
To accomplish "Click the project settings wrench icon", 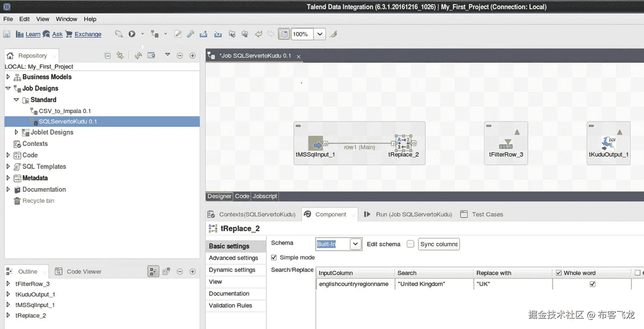I will click(190, 34).
